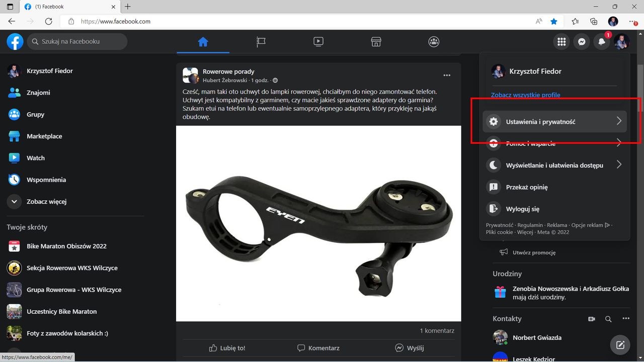Click the Lubię to! like button
The height and width of the screenshot is (362, 644).
tap(227, 348)
